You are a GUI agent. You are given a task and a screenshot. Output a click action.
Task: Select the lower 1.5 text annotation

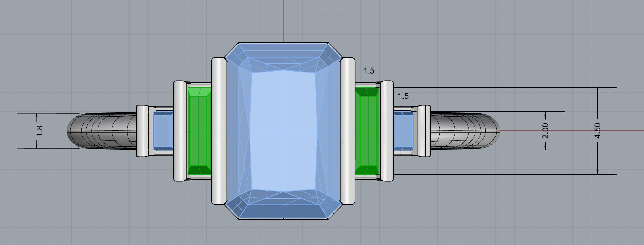403,96
